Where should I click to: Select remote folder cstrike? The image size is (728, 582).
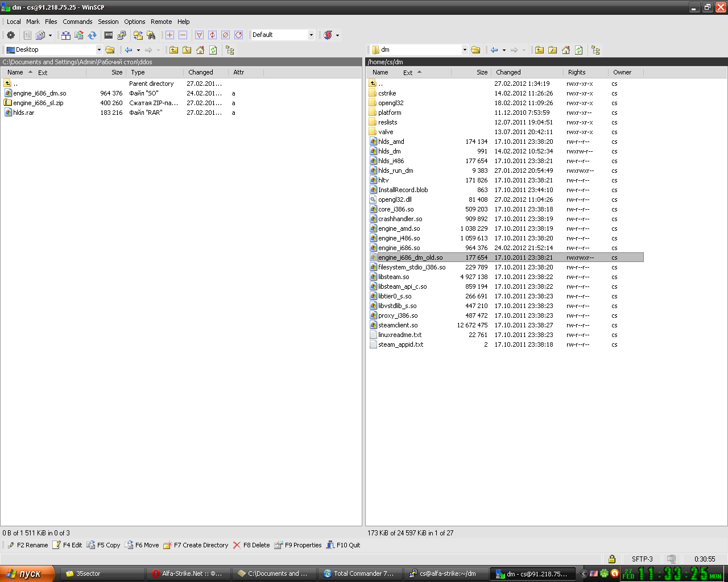tap(387, 93)
